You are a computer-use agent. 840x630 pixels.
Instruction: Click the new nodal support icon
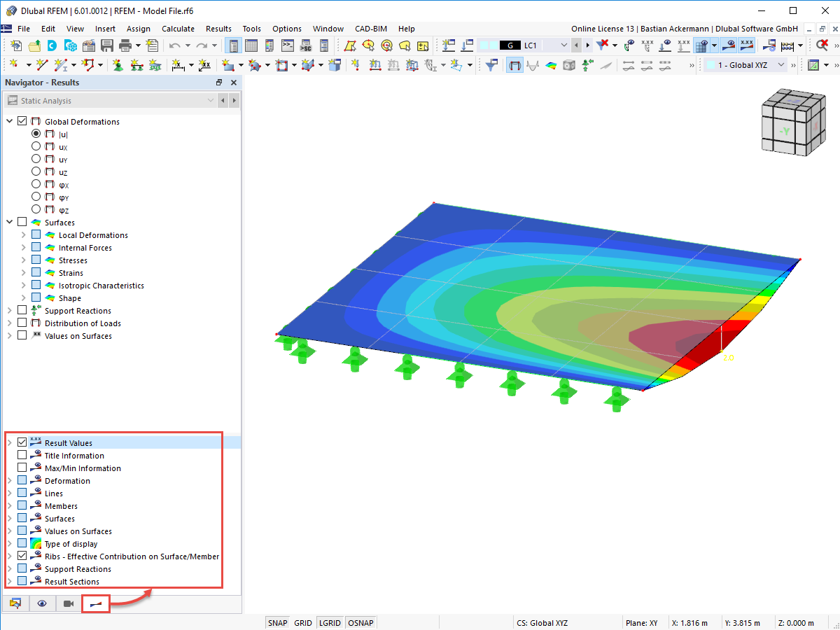[x=118, y=65]
